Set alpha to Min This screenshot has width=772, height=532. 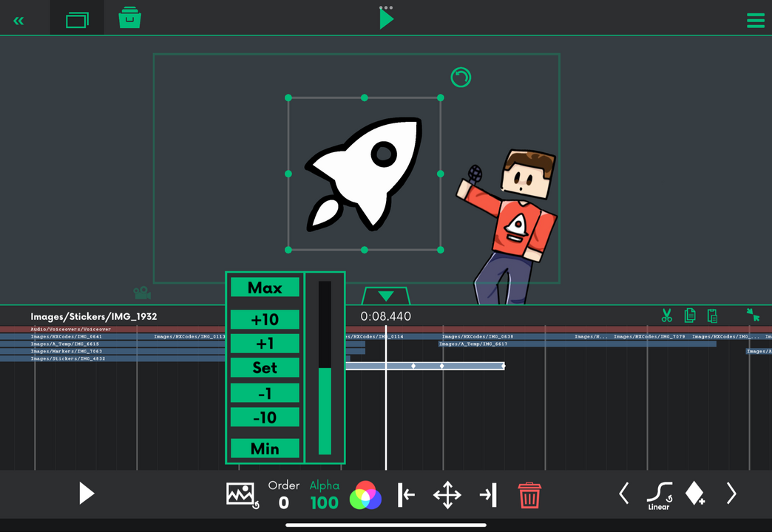click(x=265, y=449)
